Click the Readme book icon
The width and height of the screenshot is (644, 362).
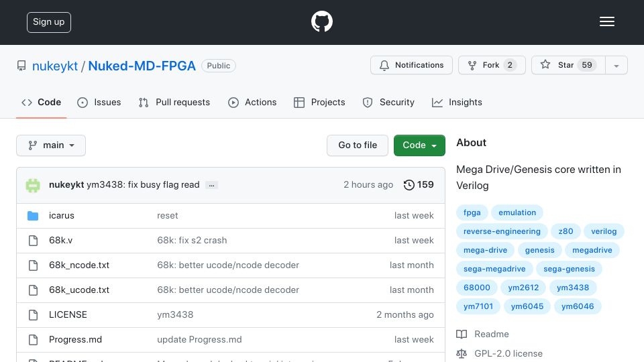[462, 334]
